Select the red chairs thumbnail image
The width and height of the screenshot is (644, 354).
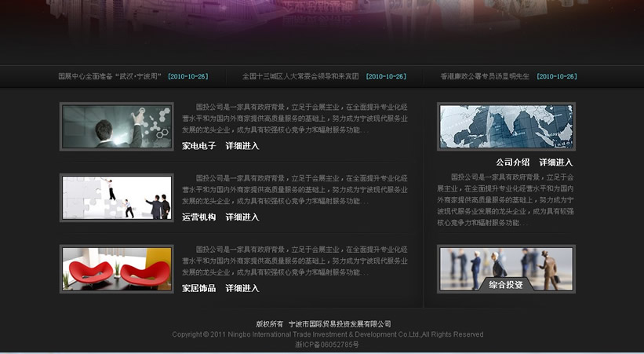point(117,269)
